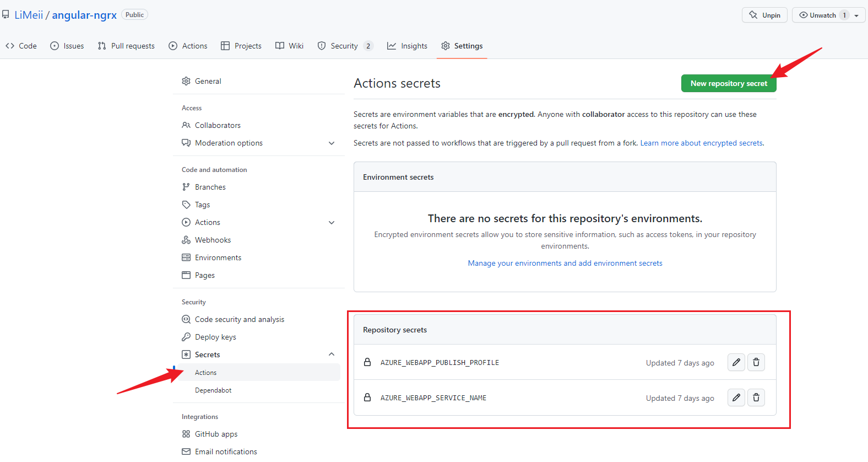Click the branch icon beside Branches
This screenshot has width=868, height=462.
click(186, 187)
